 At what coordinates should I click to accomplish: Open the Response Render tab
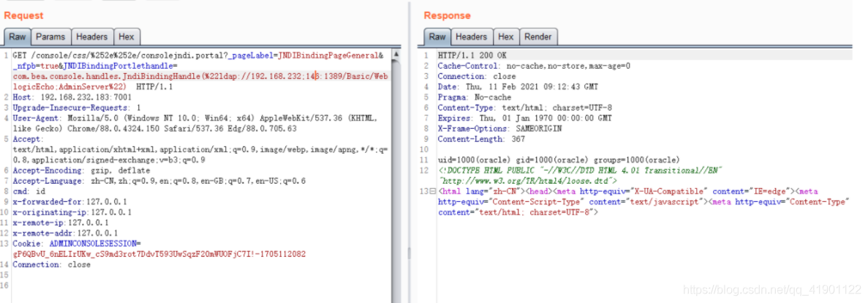tap(538, 37)
